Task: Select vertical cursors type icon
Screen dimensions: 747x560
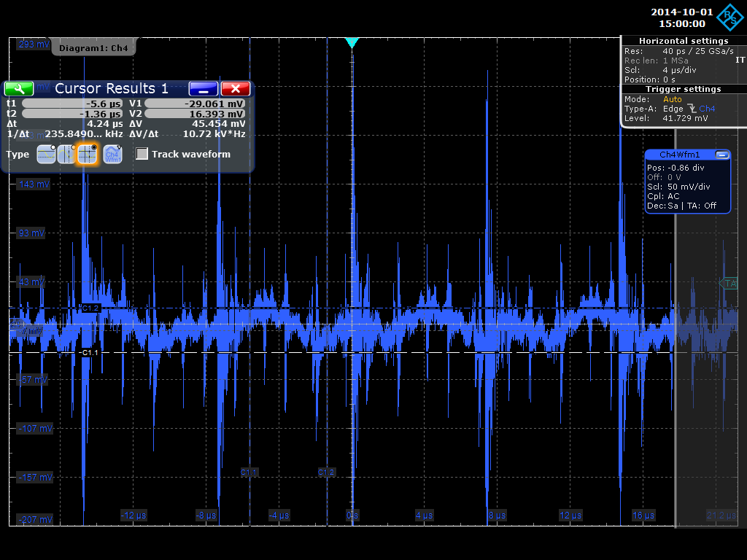Action: pyautogui.click(x=66, y=155)
